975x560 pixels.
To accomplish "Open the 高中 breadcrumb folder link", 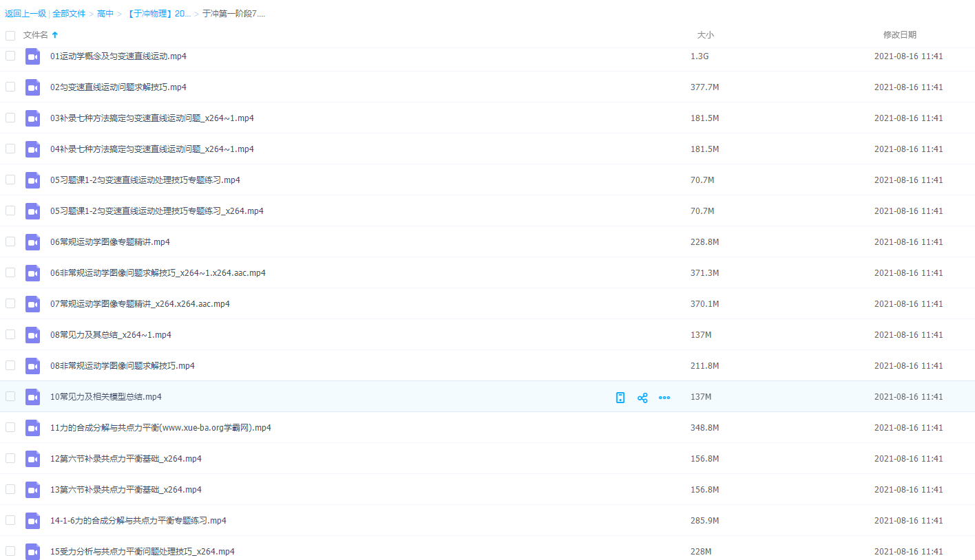I will tap(105, 14).
